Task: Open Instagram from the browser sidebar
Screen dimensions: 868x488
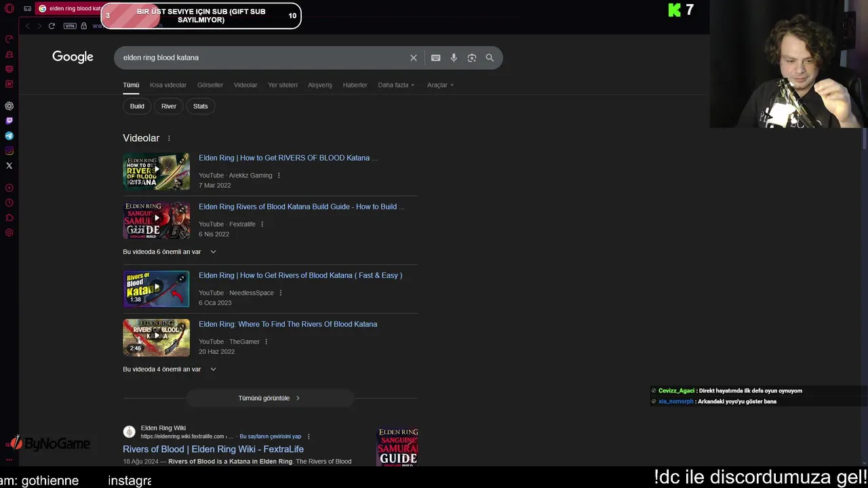Action: pos(9,150)
